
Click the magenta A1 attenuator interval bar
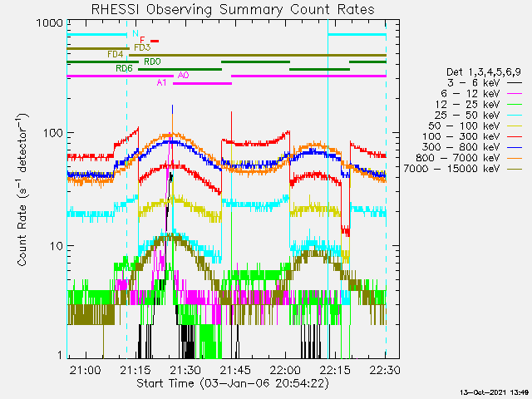tap(203, 83)
